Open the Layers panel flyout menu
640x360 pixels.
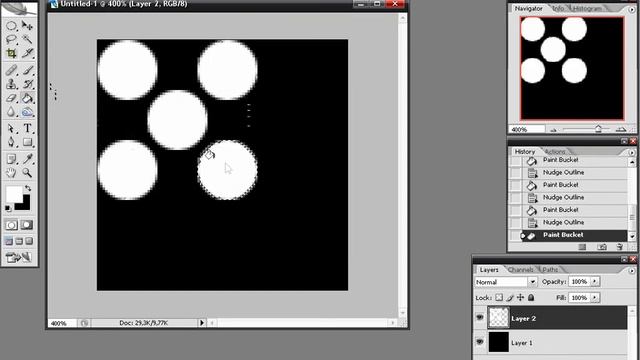(631, 271)
